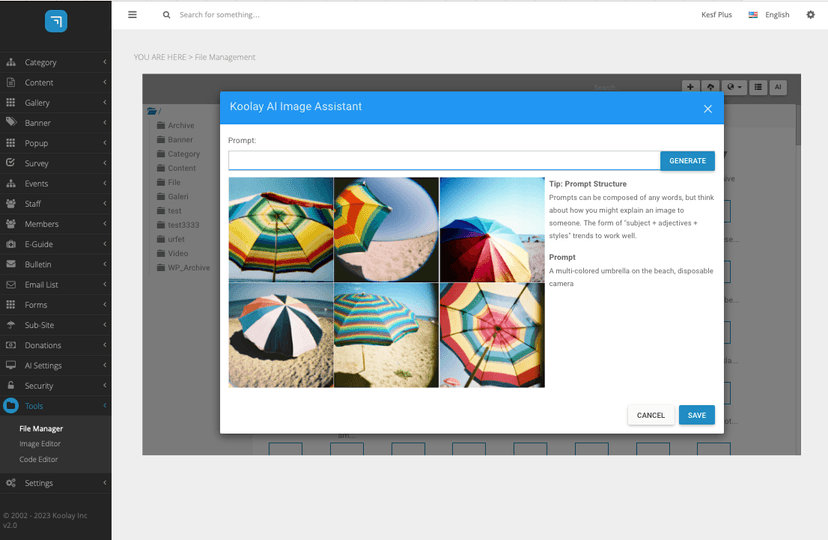Click the Tools folder icon
Viewport: 828px width, 540px height.
click(11, 405)
